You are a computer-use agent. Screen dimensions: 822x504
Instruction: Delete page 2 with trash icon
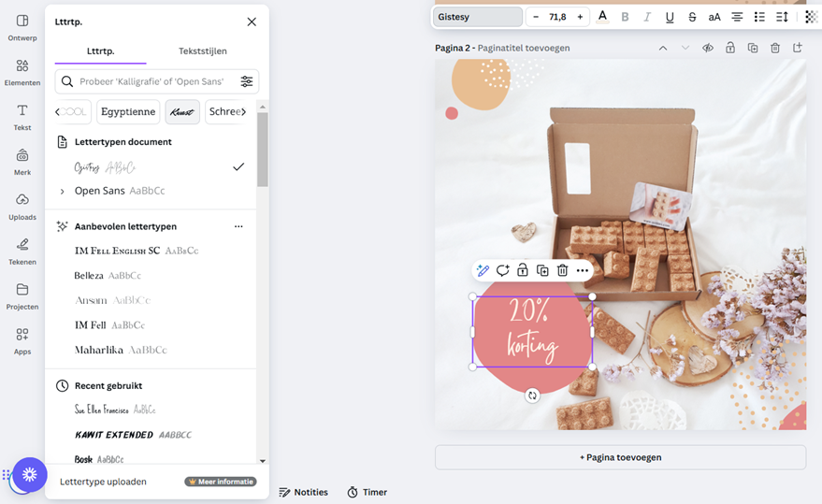tap(775, 48)
